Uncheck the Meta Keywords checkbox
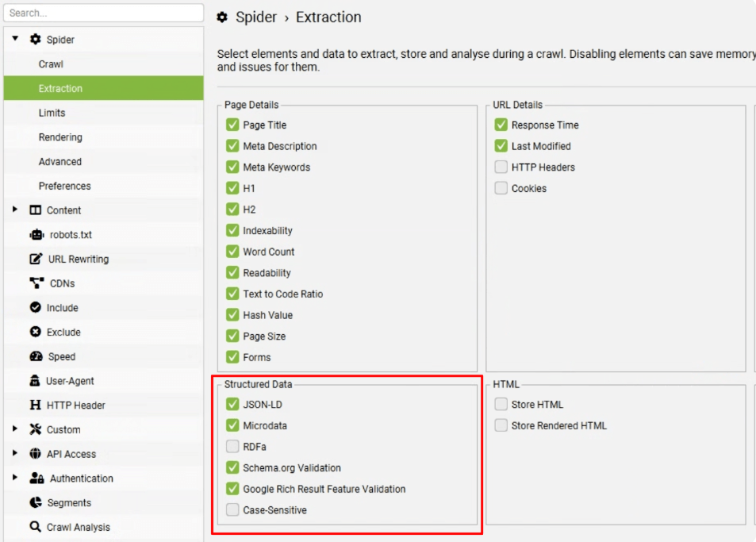Screen dimensions: 756x542 [232, 167]
